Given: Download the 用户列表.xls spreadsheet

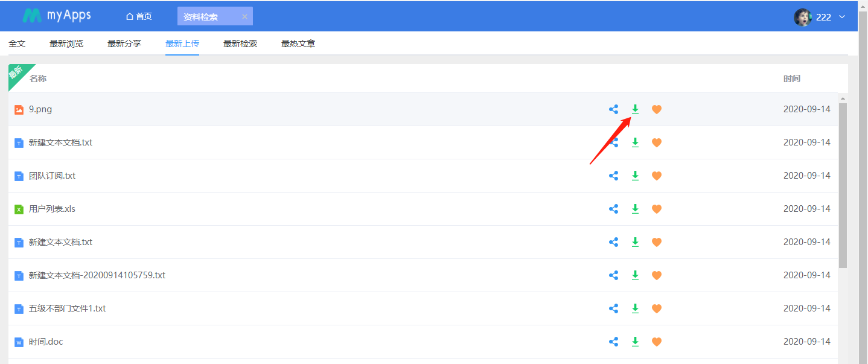Looking at the screenshot, I should 635,209.
